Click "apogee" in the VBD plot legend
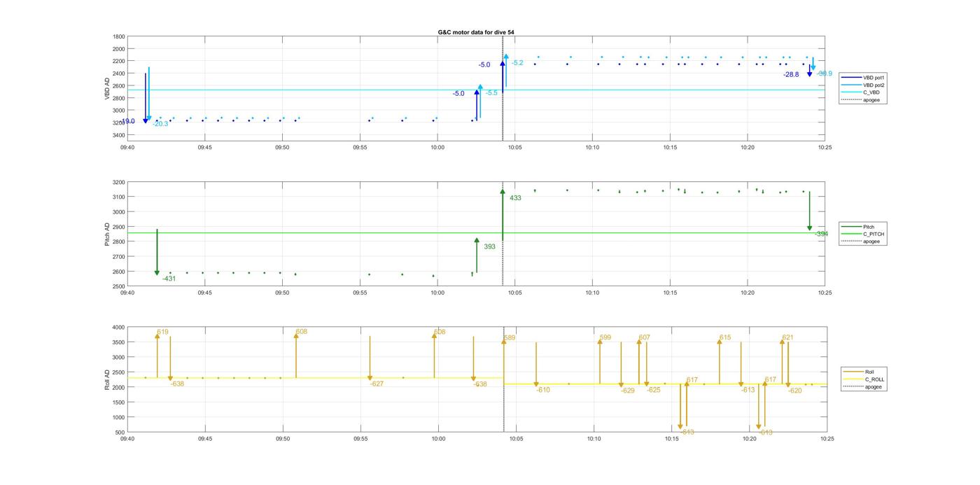 [x=871, y=100]
